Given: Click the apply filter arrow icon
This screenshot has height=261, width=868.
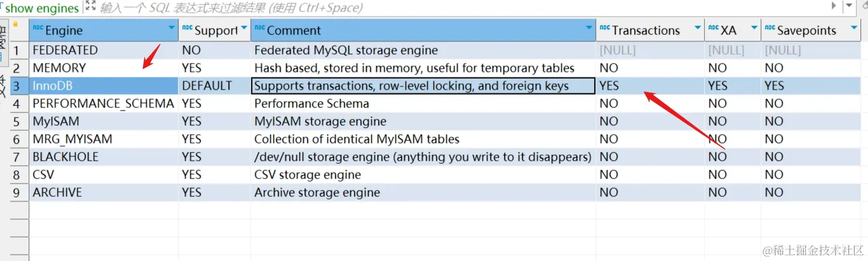Looking at the screenshot, I should (834, 6).
